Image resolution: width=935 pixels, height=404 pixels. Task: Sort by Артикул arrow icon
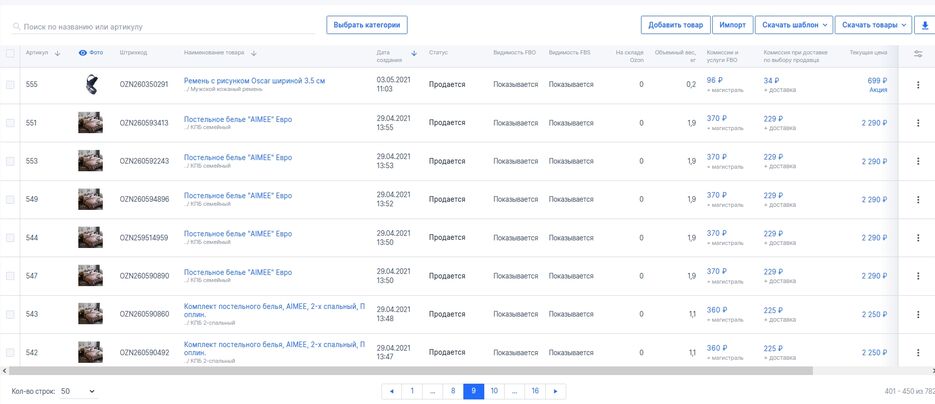click(x=57, y=53)
